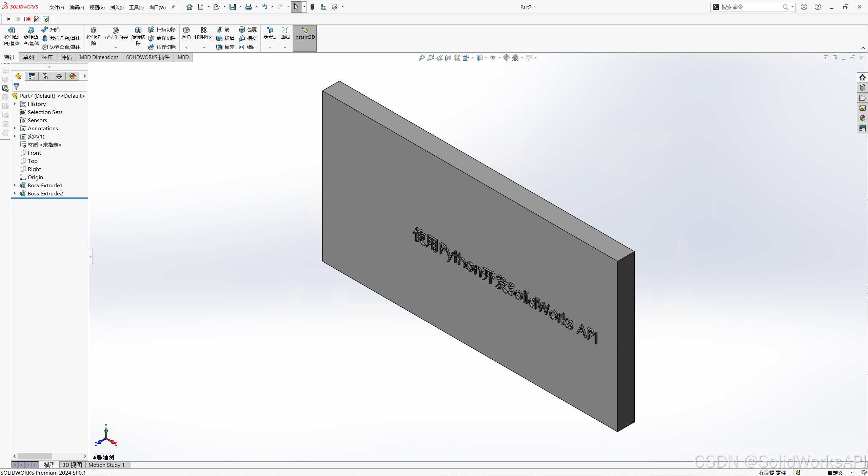Click the Linear Pattern icon (线性阵列)
Viewport: 868px width, 476px height.
204,33
